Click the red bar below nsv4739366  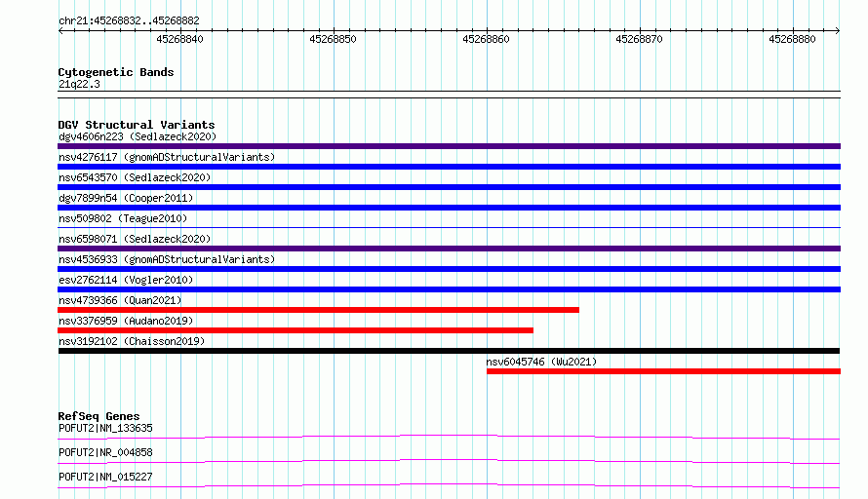pyautogui.click(x=318, y=310)
